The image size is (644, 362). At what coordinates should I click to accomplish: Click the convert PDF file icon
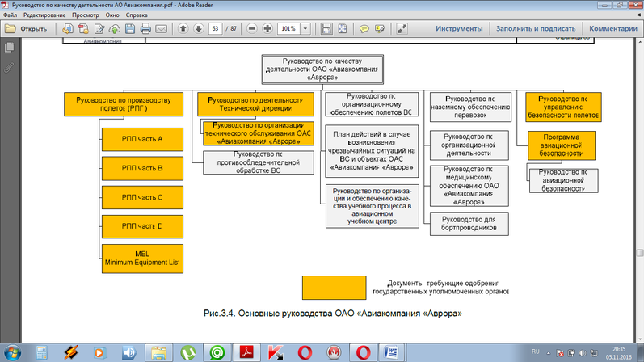[x=83, y=29]
